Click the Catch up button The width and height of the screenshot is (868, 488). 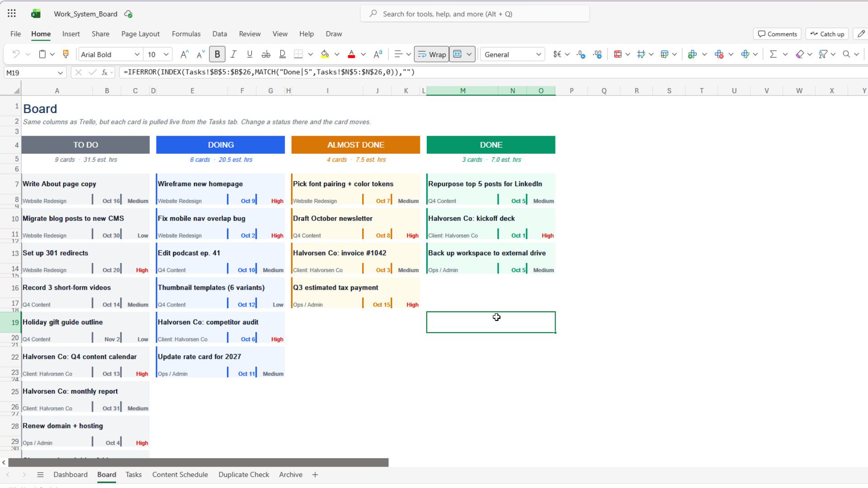[x=827, y=34]
